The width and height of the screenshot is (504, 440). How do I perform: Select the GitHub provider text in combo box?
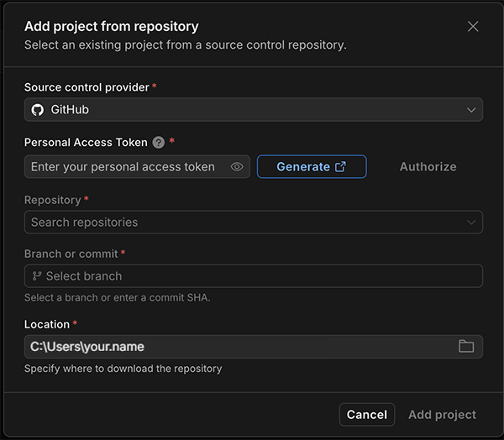tap(70, 110)
